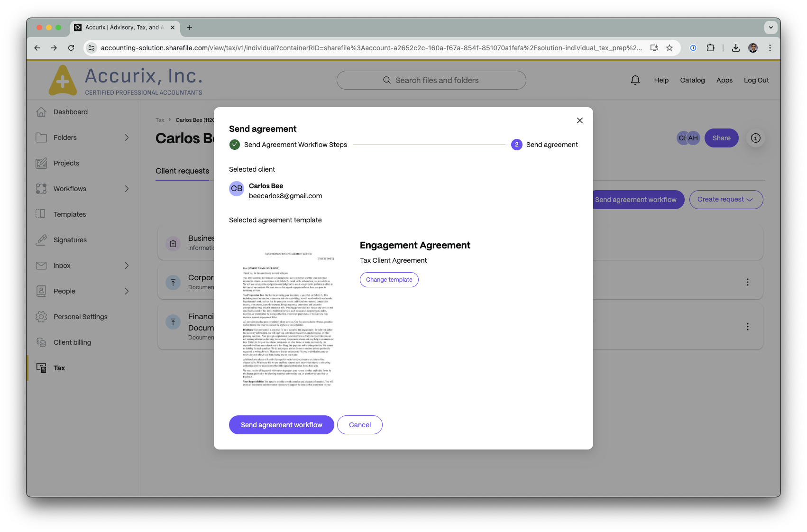Open the notifications bell
This screenshot has height=532, width=807.
(x=635, y=80)
